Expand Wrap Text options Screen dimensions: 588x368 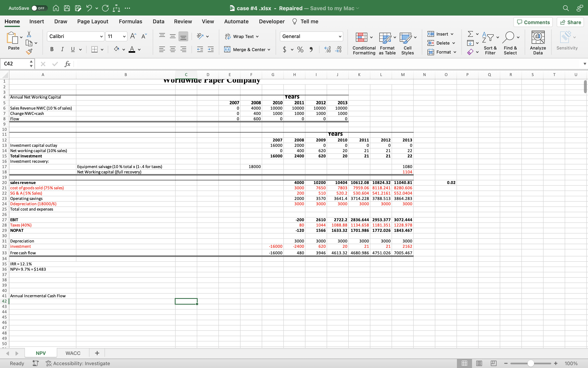tap(257, 37)
